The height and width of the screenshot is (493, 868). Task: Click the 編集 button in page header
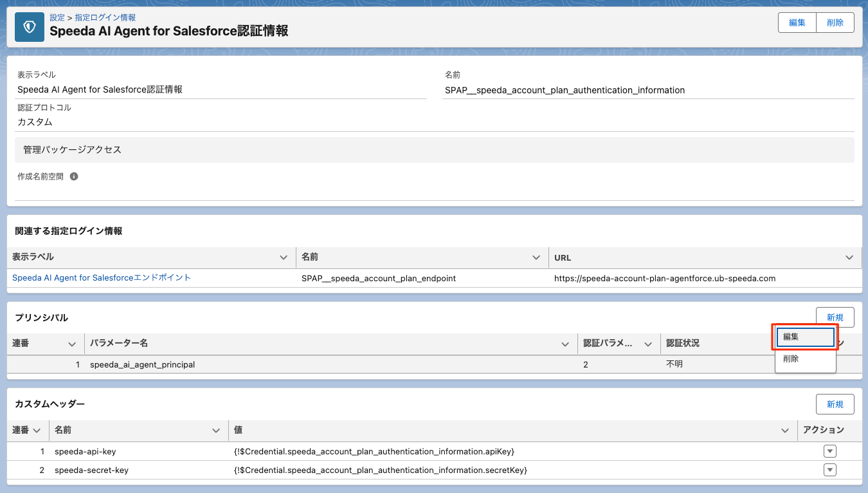797,23
